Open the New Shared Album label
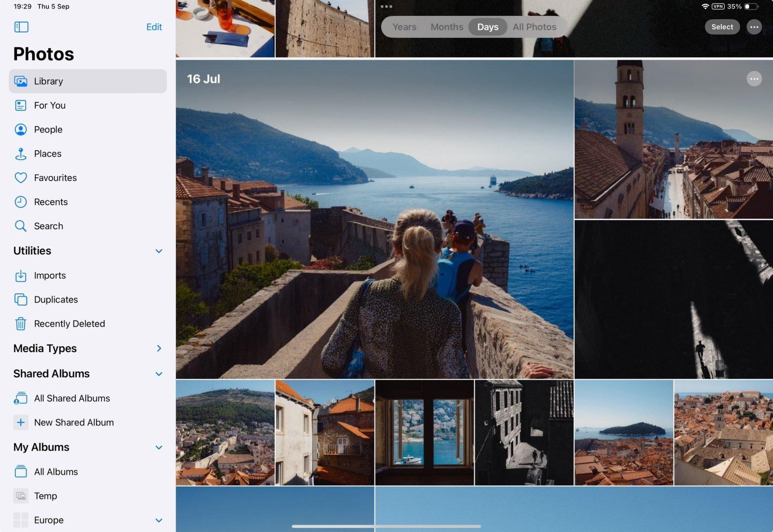Screen dimensions: 773x532 pos(74,422)
